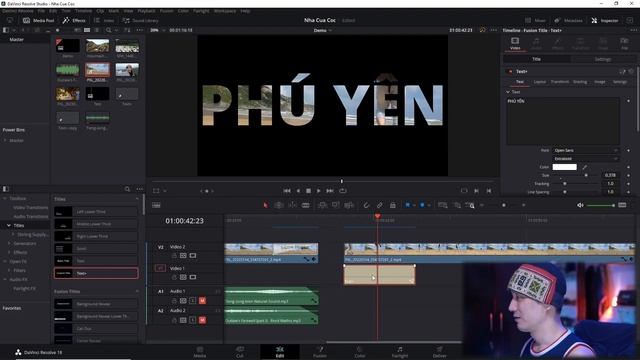Viewport: 640px width, 360px height.
Task: Click the Fusion wand icon on Text+
Action: click(622, 71)
